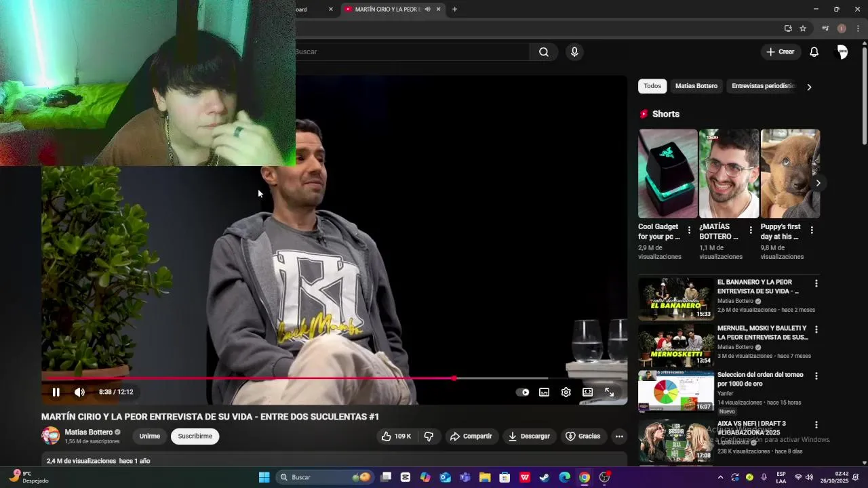Click the Compartir button
The width and height of the screenshot is (868, 488).
pyautogui.click(x=471, y=436)
